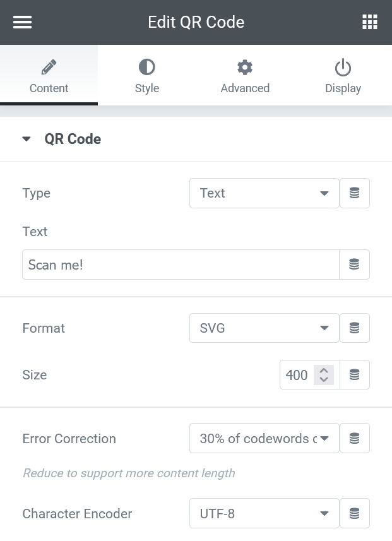The height and width of the screenshot is (541, 392).
Task: Open the Display tab
Action: (x=343, y=75)
